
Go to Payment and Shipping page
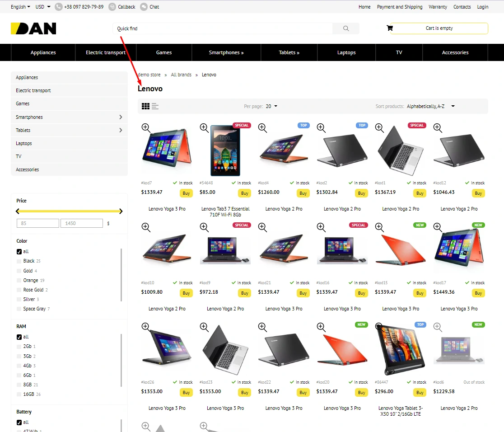point(399,7)
